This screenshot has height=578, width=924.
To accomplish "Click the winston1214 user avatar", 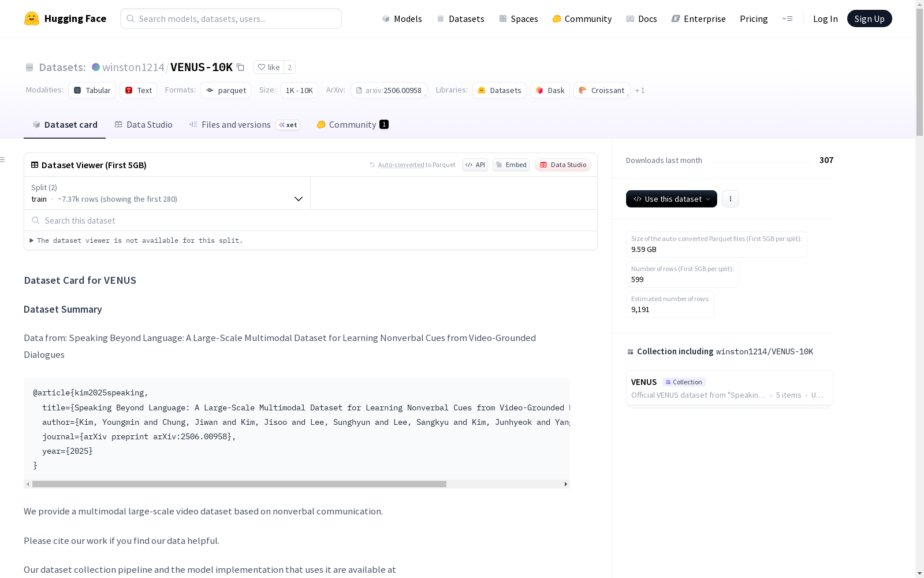I will click(x=96, y=67).
